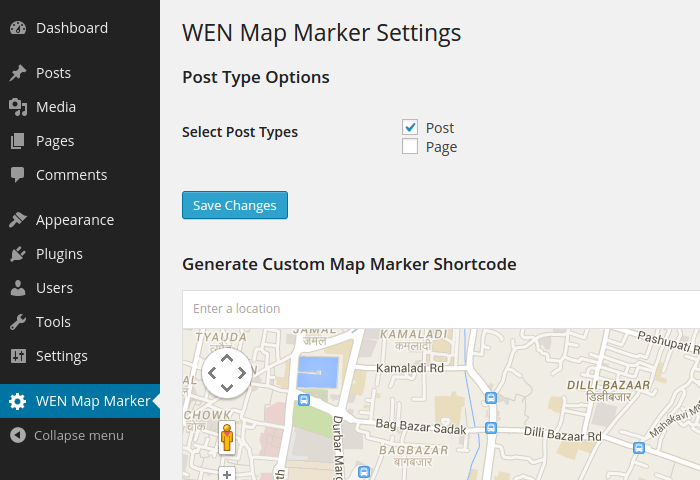700x480 pixels.
Task: Drop the yellow Street View pegman
Action: [x=227, y=438]
